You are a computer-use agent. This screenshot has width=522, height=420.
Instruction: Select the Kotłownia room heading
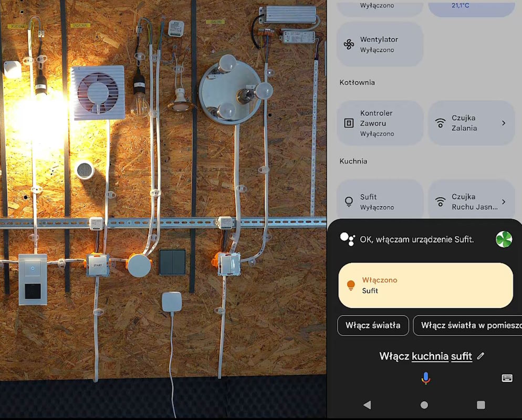357,82
